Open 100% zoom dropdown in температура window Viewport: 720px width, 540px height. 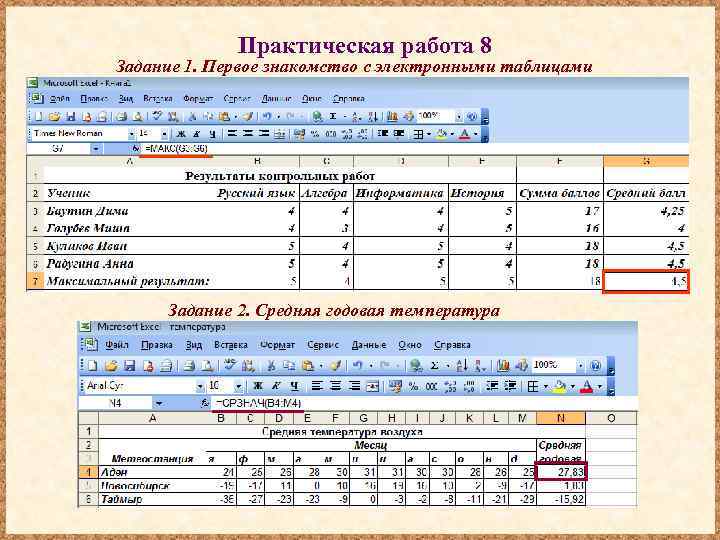[581, 366]
